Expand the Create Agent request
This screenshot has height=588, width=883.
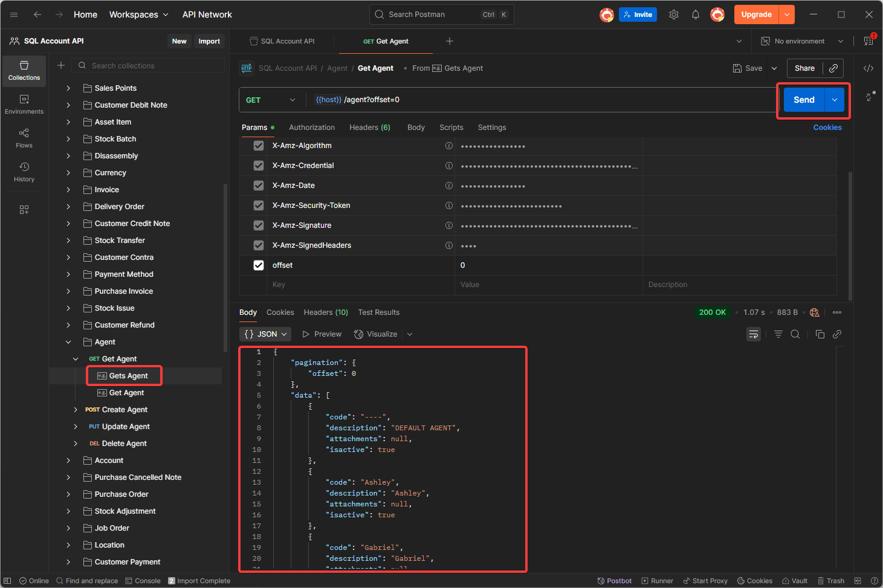pos(76,410)
